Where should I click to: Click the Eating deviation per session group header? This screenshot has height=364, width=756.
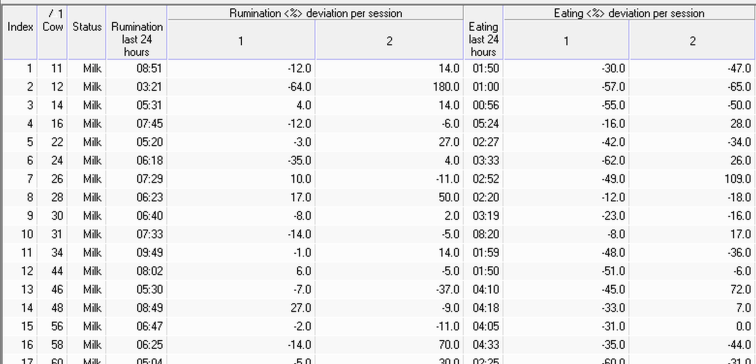click(x=629, y=13)
